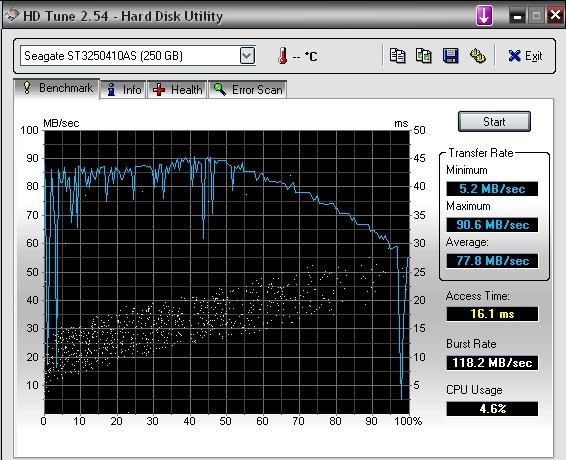Click the Exit button label
The image size is (566, 460).
[x=534, y=56]
